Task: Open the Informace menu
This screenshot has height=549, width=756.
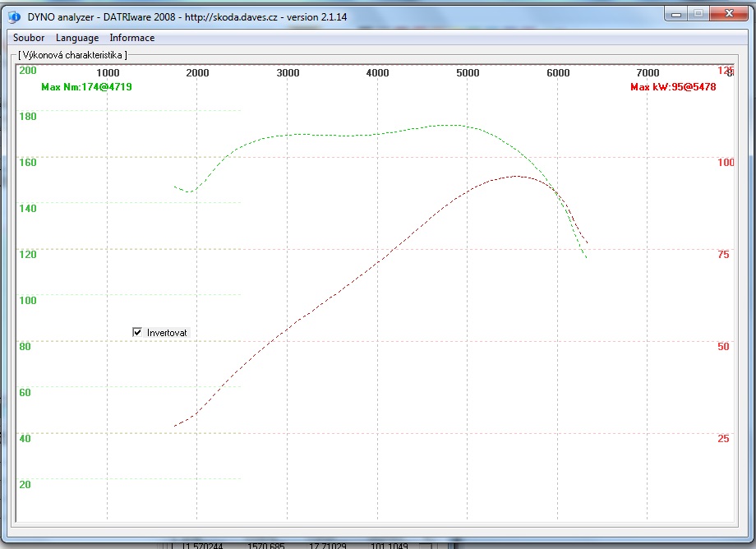Action: pos(131,38)
